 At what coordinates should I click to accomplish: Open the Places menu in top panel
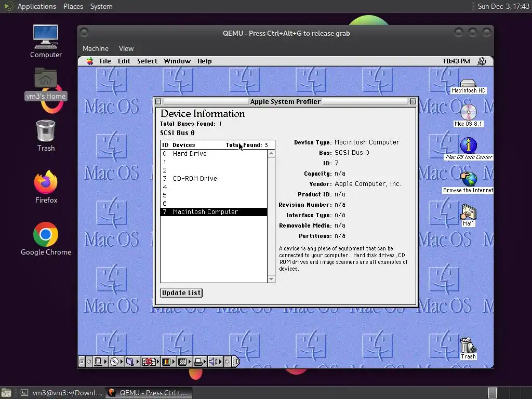tap(73, 6)
